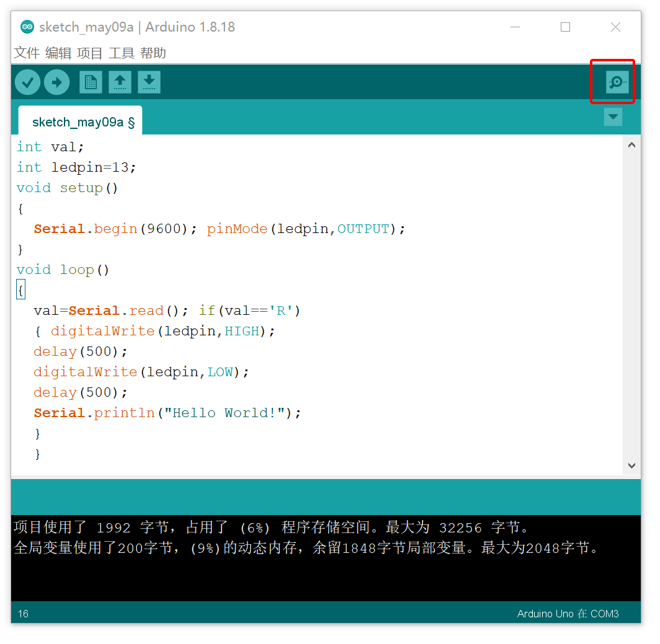
Task: Click the Upload (arrow) icon
Action: coord(56,81)
